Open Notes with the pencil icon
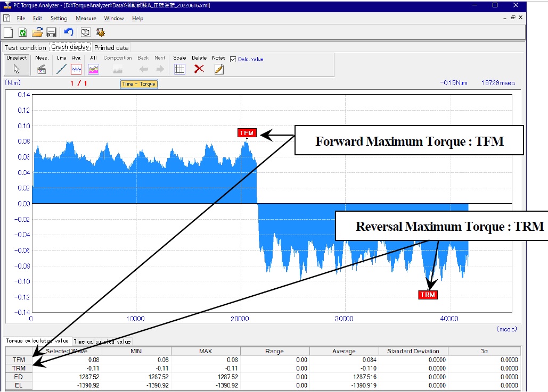The width and height of the screenshot is (548, 392). click(x=218, y=68)
